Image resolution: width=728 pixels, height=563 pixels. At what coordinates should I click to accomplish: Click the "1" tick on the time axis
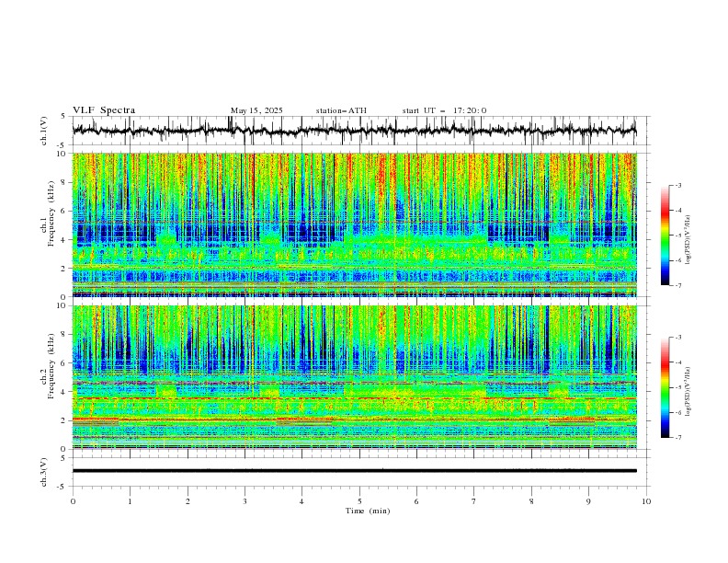pyautogui.click(x=130, y=501)
